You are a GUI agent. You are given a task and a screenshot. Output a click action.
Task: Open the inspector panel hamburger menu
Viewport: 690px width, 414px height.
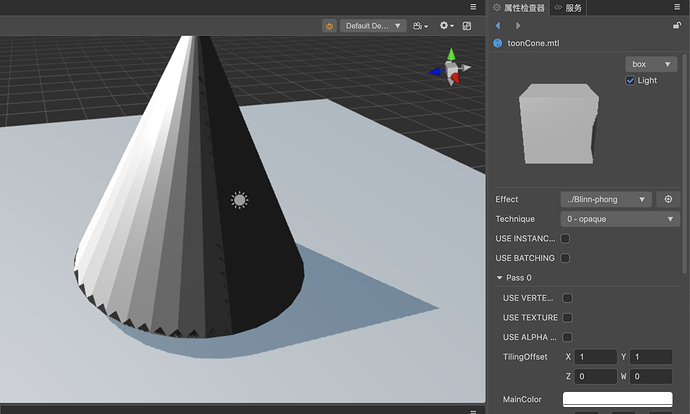pyautogui.click(x=677, y=7)
